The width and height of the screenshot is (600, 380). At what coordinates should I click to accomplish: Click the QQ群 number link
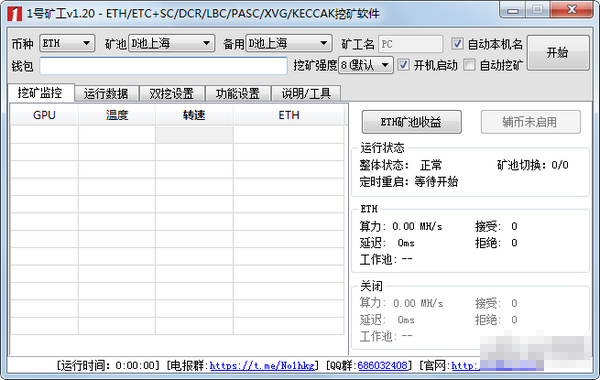pyautogui.click(x=382, y=365)
